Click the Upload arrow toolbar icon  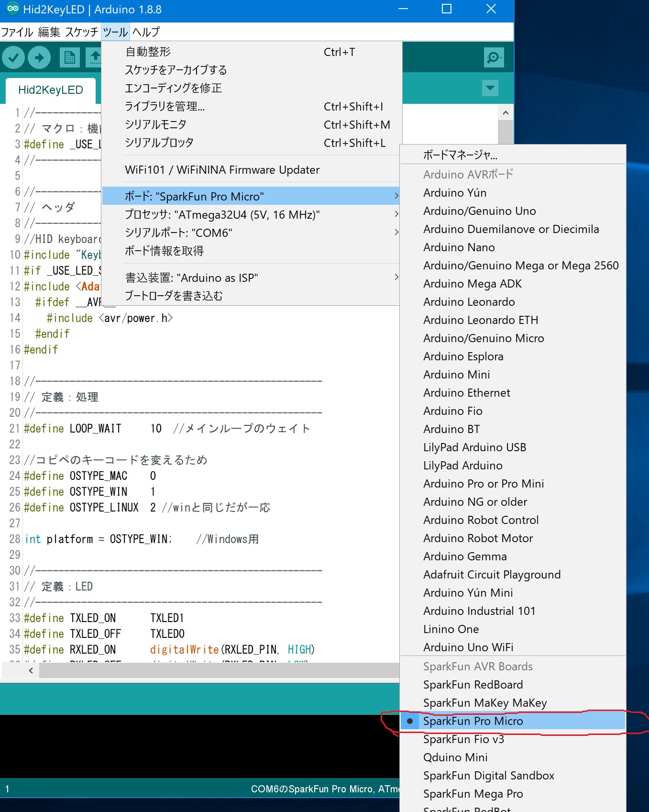pyautogui.click(x=39, y=58)
